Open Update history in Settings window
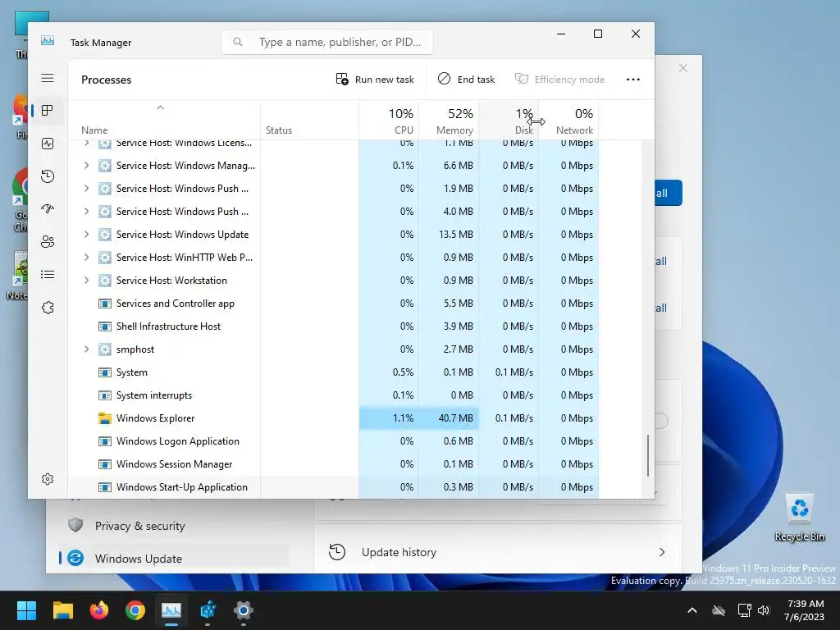The width and height of the screenshot is (840, 630). click(497, 552)
